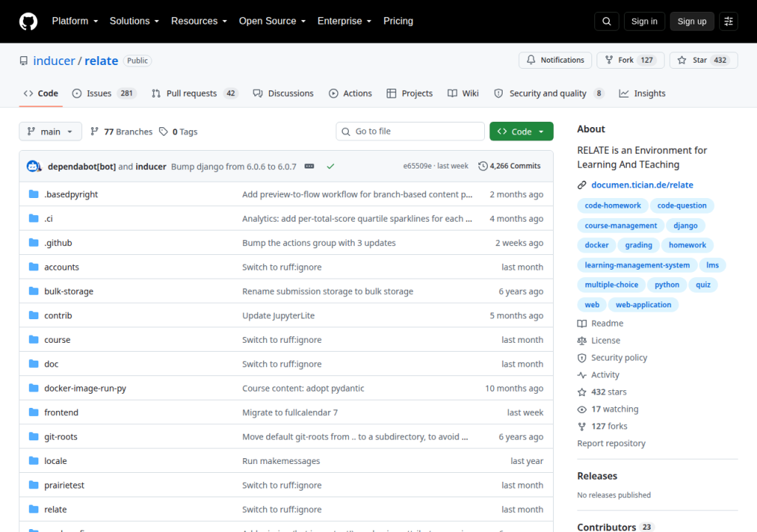Click the eye icon beside 17 watching
Image resolution: width=757 pixels, height=532 pixels.
[x=582, y=409]
